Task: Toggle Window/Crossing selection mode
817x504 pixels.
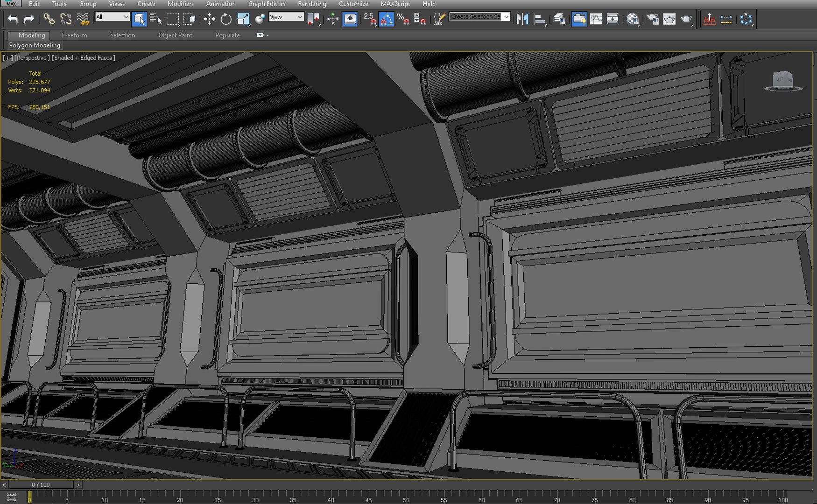Action: 190,19
